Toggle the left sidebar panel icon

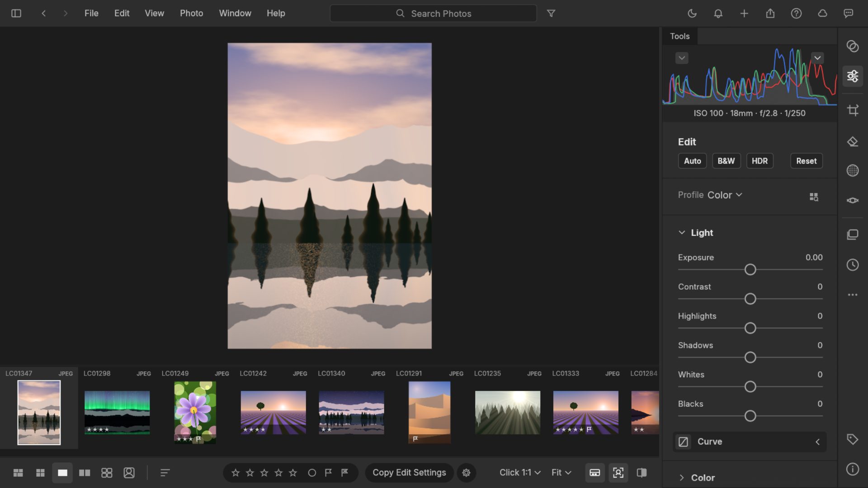pos(16,14)
